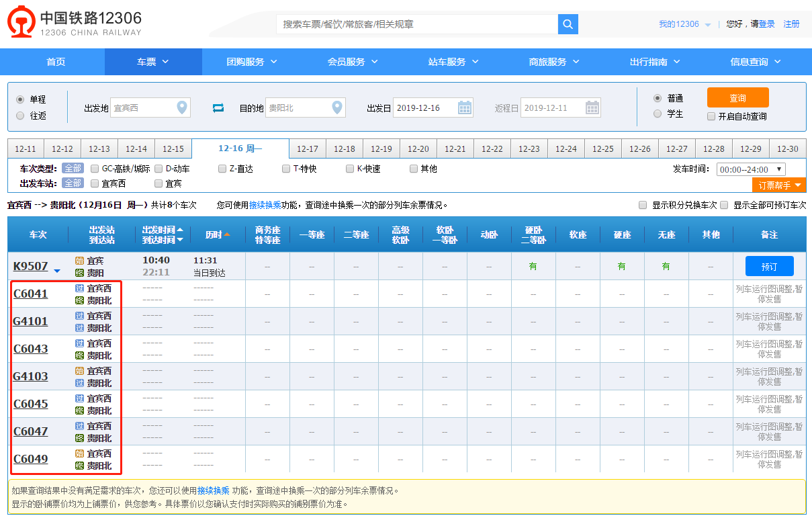This screenshot has width=812, height=520.
Task: Select 全部 for 出发车站
Action: pyautogui.click(x=73, y=183)
